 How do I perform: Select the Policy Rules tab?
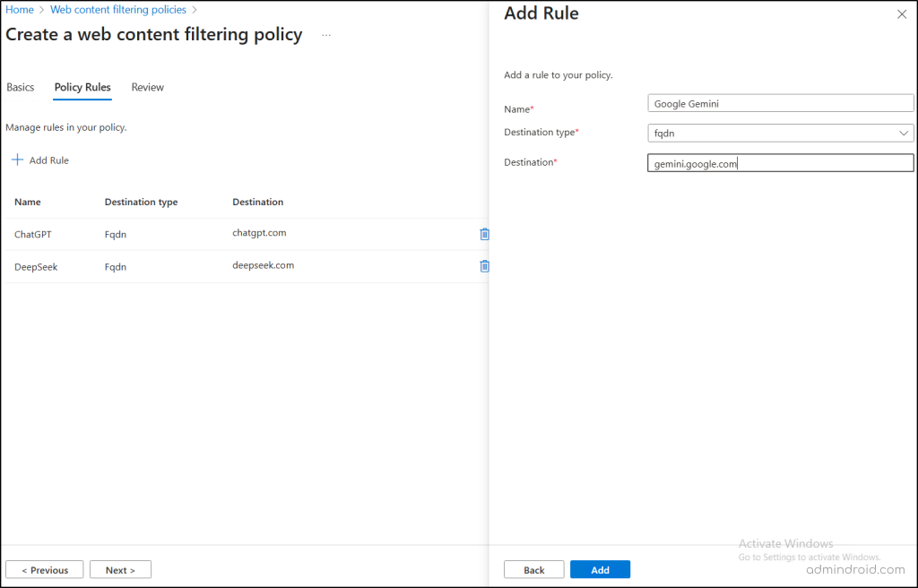coord(82,87)
